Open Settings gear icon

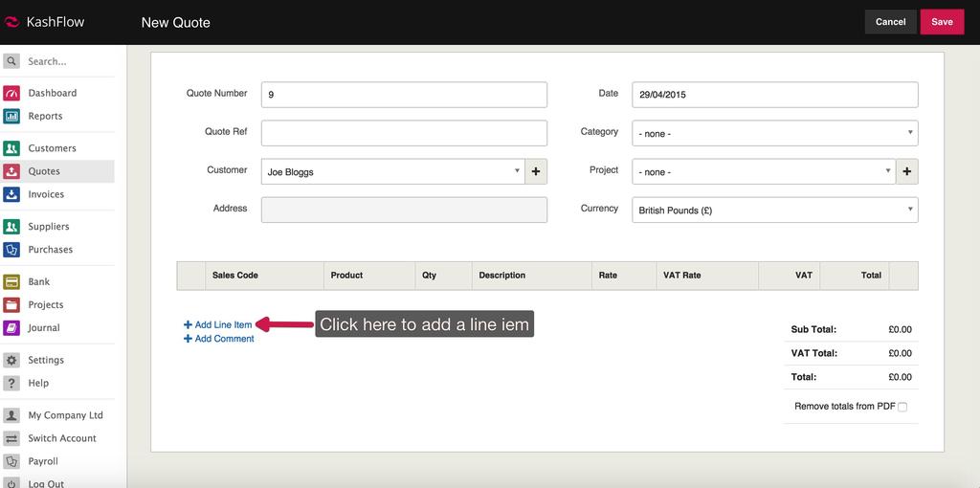tap(11, 361)
